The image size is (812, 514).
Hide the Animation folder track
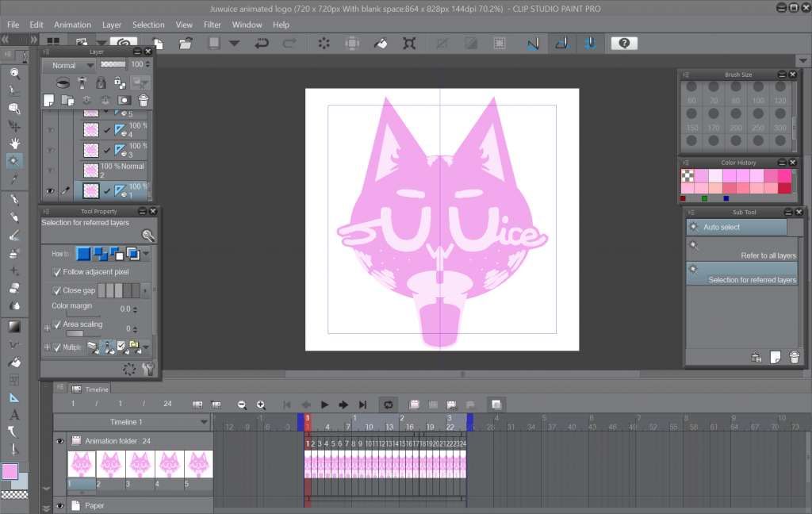pyautogui.click(x=59, y=441)
